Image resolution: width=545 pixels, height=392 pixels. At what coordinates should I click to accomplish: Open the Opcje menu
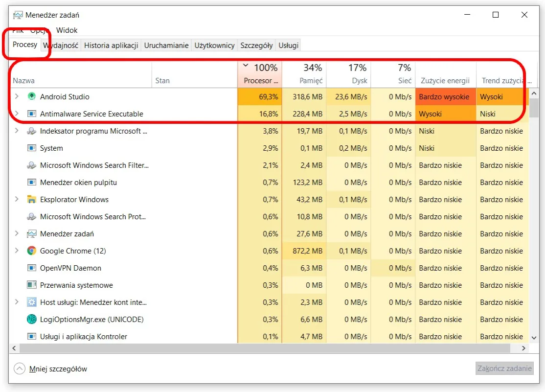pos(39,30)
